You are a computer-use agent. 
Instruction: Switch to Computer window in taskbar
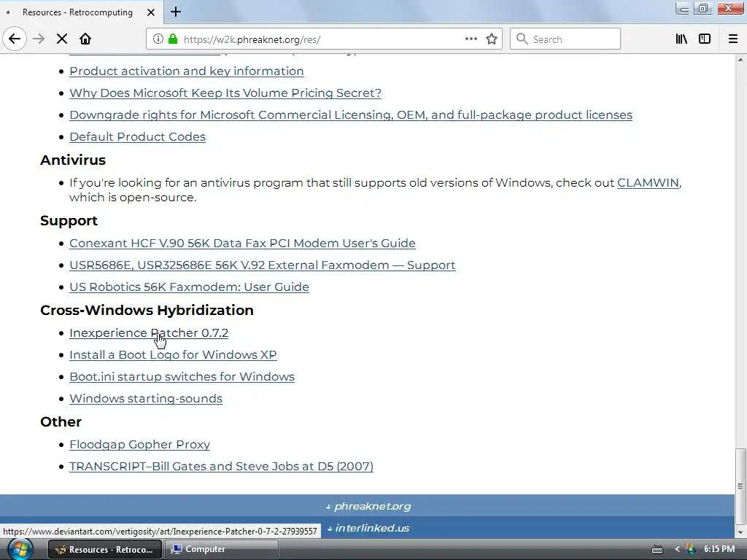(222, 550)
